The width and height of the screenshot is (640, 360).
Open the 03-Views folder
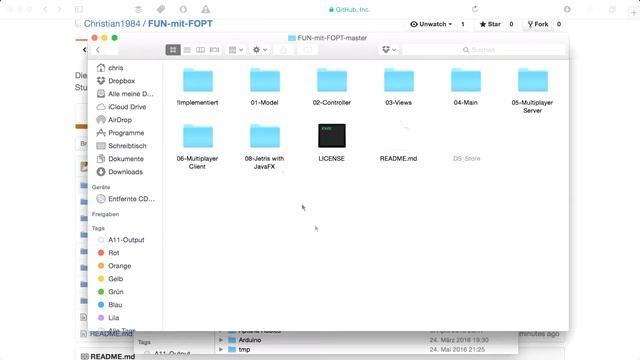399,80
